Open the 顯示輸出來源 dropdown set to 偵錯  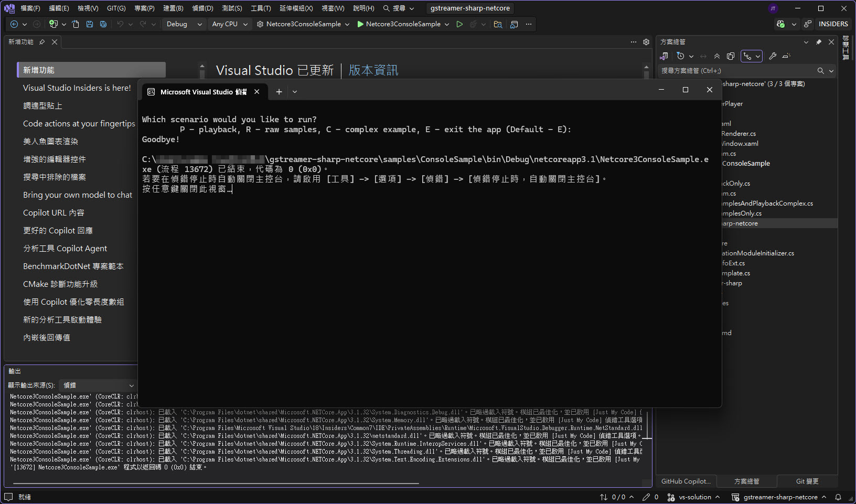pyautogui.click(x=98, y=385)
